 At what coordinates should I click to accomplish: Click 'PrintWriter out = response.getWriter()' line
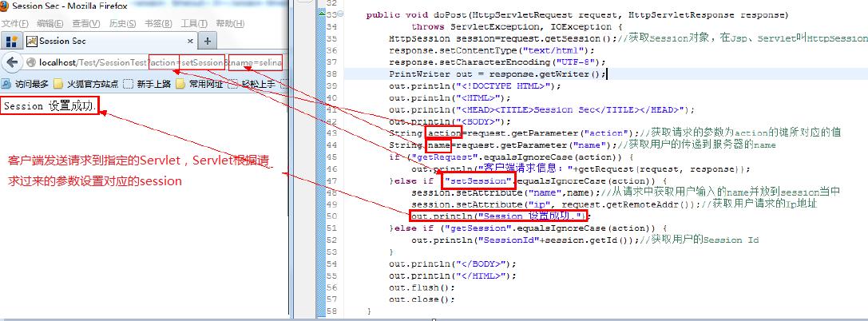point(497,74)
